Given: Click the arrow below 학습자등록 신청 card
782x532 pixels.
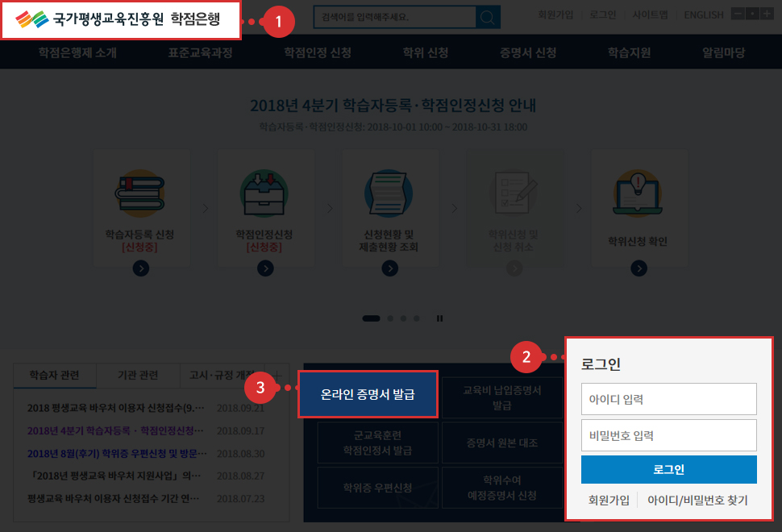Looking at the screenshot, I should point(140,269).
